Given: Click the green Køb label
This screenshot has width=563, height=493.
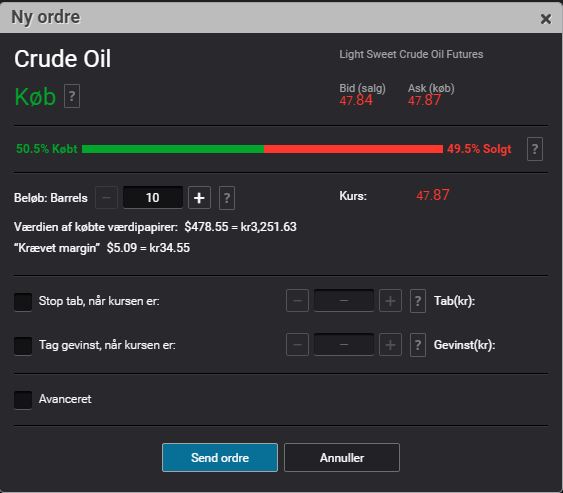Looking at the screenshot, I should 35,97.
